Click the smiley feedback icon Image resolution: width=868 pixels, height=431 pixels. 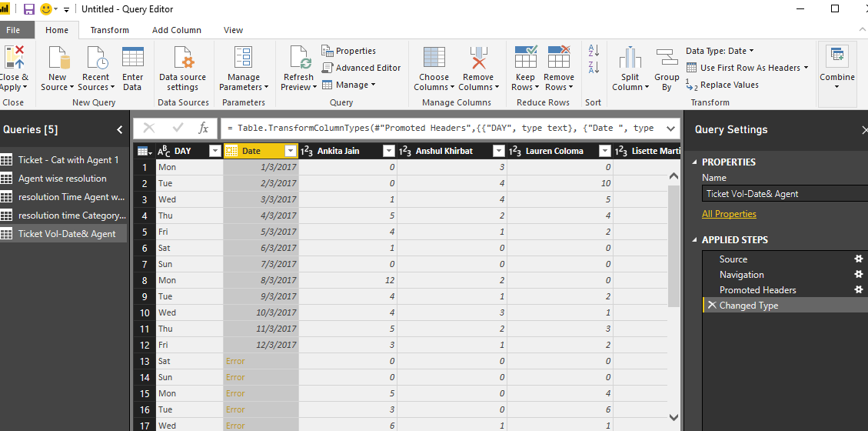[46, 9]
